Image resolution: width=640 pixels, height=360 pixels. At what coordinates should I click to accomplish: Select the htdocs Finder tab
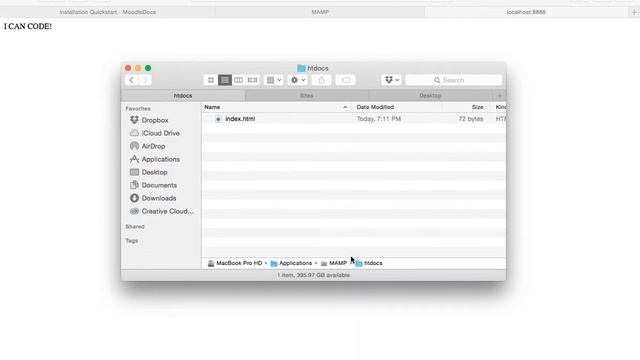point(183,96)
